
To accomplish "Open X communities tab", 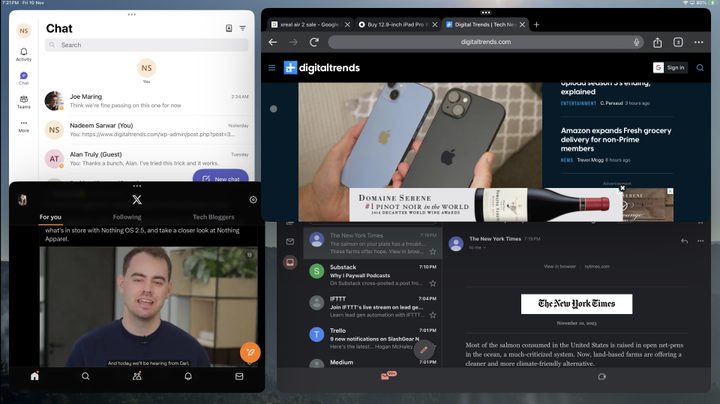I will click(137, 376).
